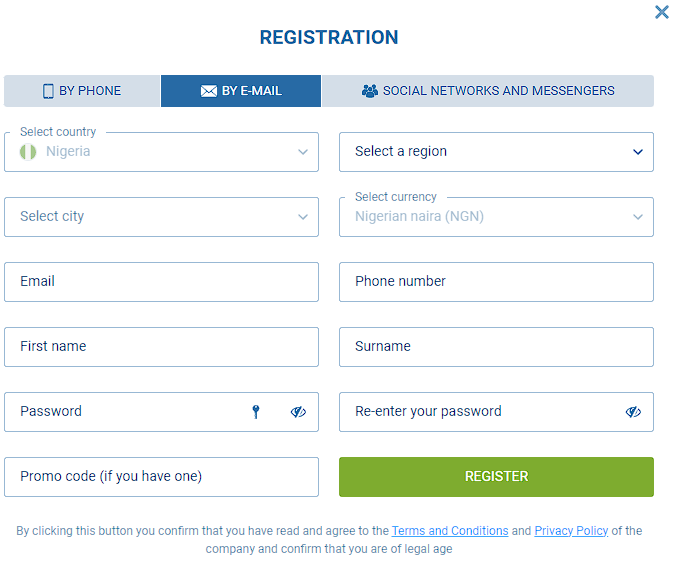Image resolution: width=674 pixels, height=571 pixels.
Task: Click the Promo code field
Action: pos(161,477)
